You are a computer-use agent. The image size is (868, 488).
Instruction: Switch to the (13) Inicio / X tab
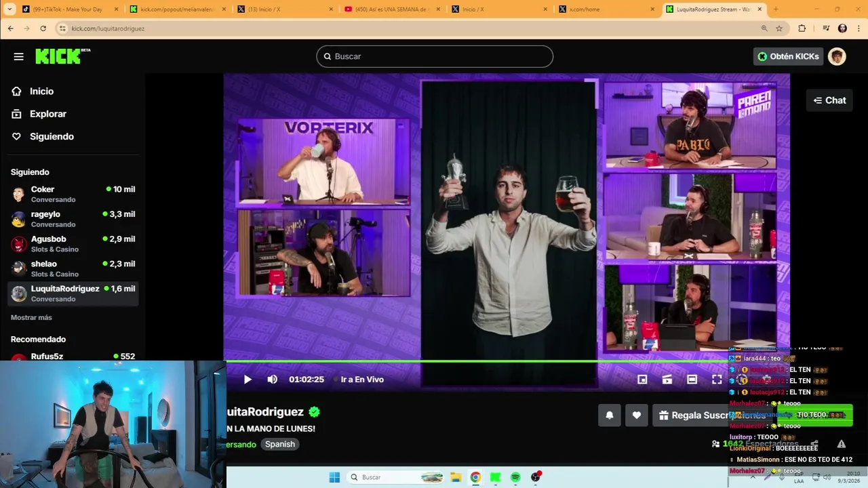pyautogui.click(x=285, y=9)
